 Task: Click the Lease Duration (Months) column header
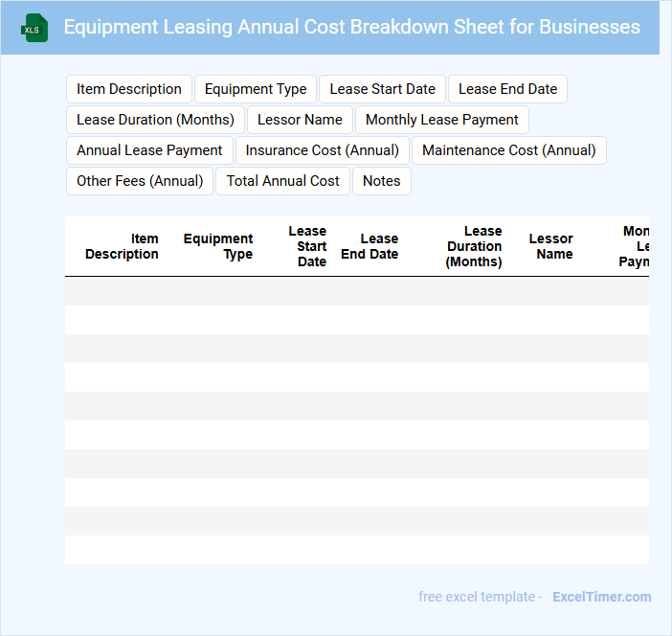click(x=474, y=247)
